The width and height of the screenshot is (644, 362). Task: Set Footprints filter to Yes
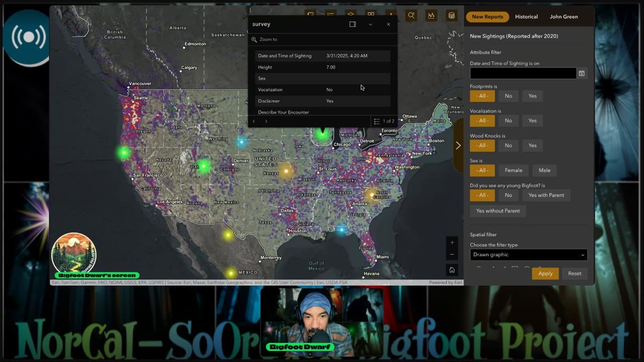click(x=532, y=96)
